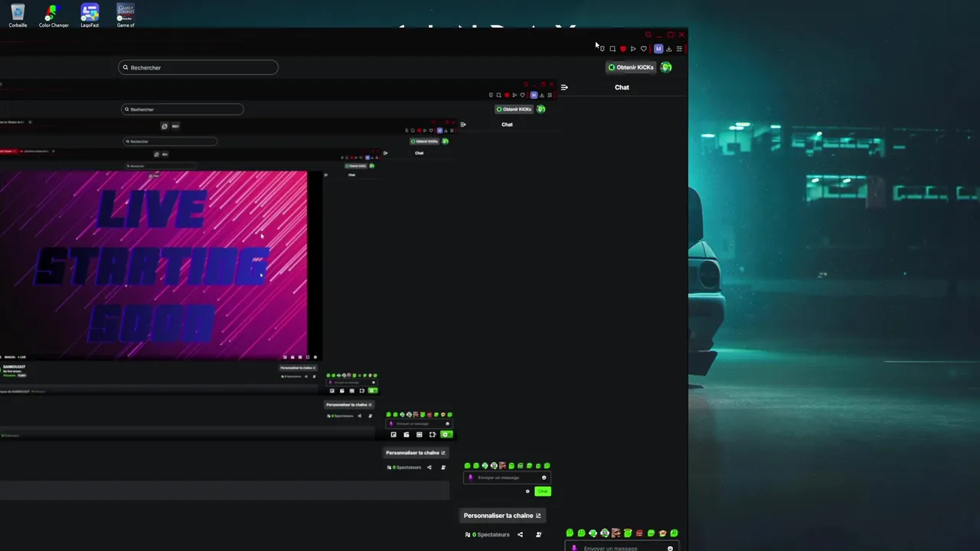
Task: Click the heart bookmark icon in toolbar
Action: point(644,49)
